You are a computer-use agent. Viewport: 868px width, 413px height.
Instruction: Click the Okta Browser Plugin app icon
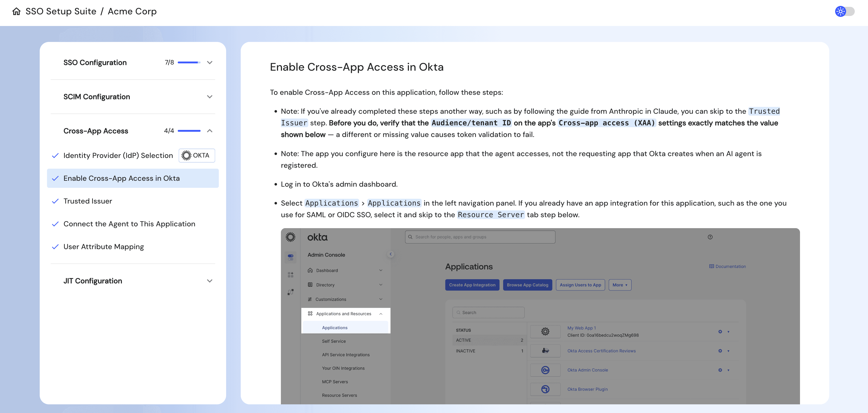click(x=545, y=389)
